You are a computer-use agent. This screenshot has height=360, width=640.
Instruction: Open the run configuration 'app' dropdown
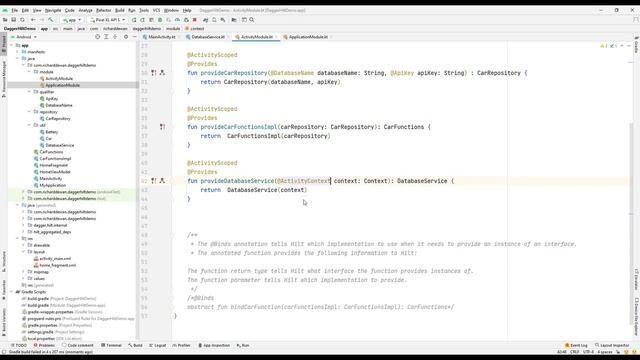(x=72, y=20)
